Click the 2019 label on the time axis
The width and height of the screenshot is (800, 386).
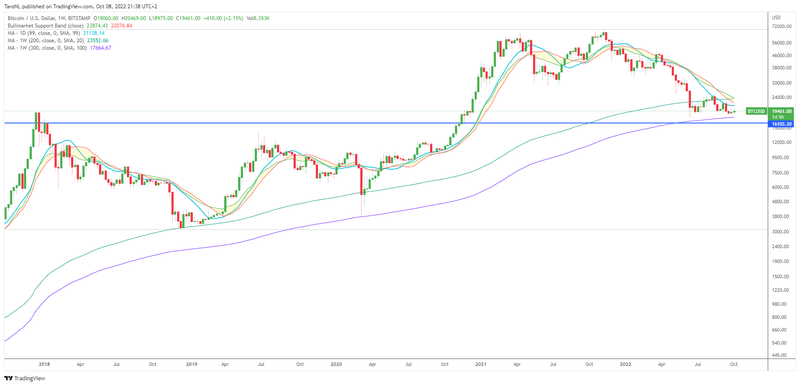point(191,365)
